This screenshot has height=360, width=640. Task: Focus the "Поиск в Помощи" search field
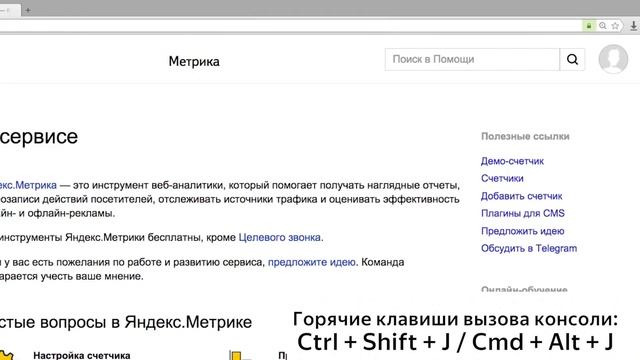pos(472,60)
